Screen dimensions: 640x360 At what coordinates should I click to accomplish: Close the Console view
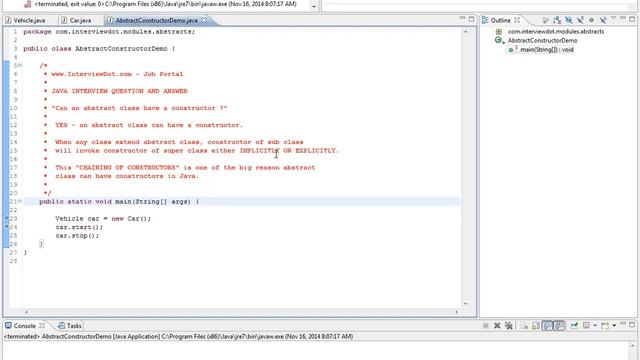tap(42, 325)
